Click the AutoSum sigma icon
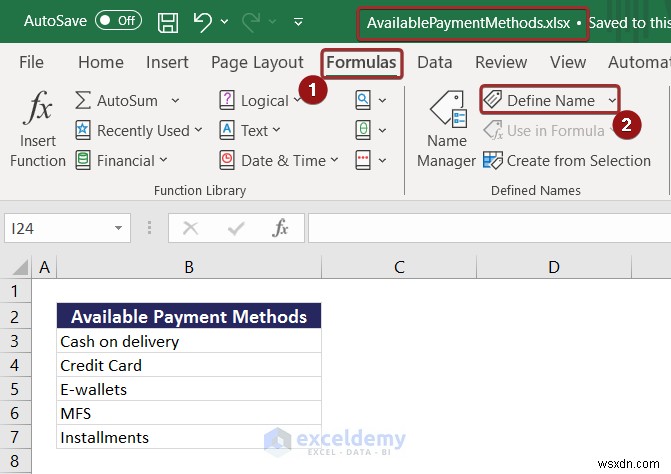Image resolution: width=671 pixels, height=474 pixels. 83,101
